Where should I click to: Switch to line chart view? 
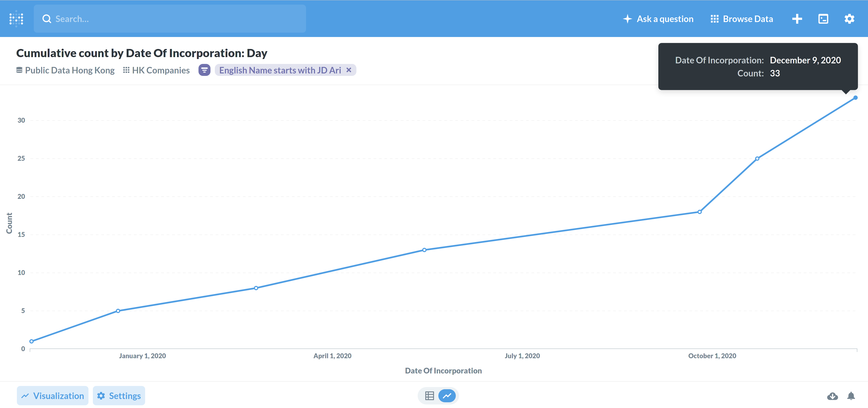447,395
